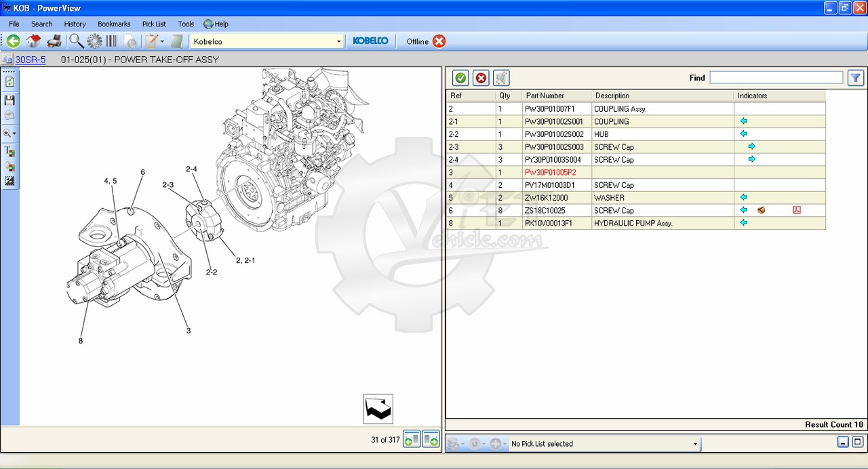Viewport: 868px width, 469px height.
Task: Click the paint bucket fill color icon
Action: pyautogui.click(x=9, y=166)
